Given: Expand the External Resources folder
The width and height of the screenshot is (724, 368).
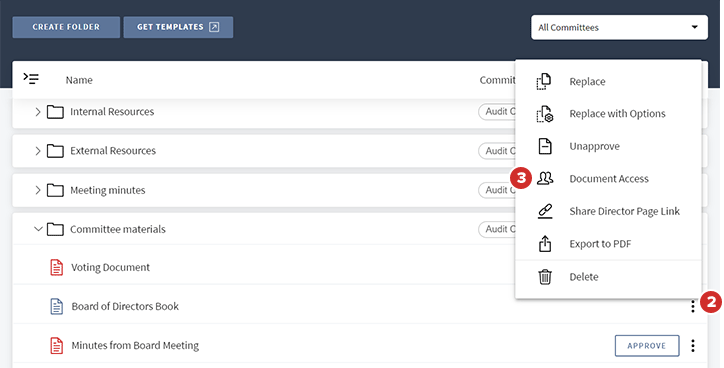Looking at the screenshot, I should [38, 151].
